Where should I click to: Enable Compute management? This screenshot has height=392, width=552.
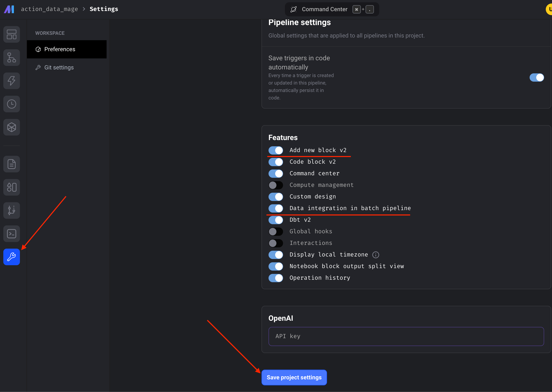(x=276, y=185)
